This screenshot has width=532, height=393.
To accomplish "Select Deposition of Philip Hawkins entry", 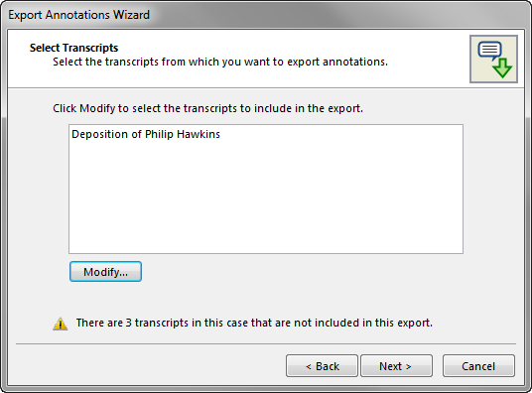I will pyautogui.click(x=146, y=134).
